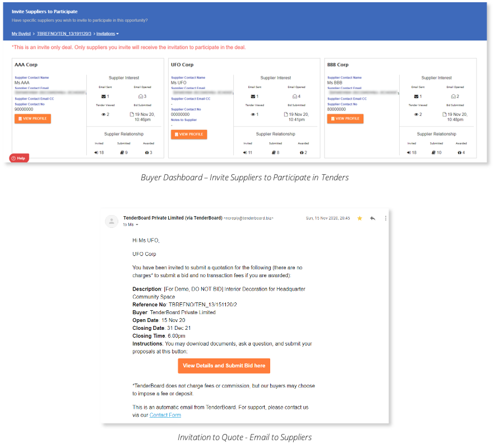The image size is (495, 448).
Task: Click Submitted icon in BBB Corp relationship
Action: click(434, 152)
